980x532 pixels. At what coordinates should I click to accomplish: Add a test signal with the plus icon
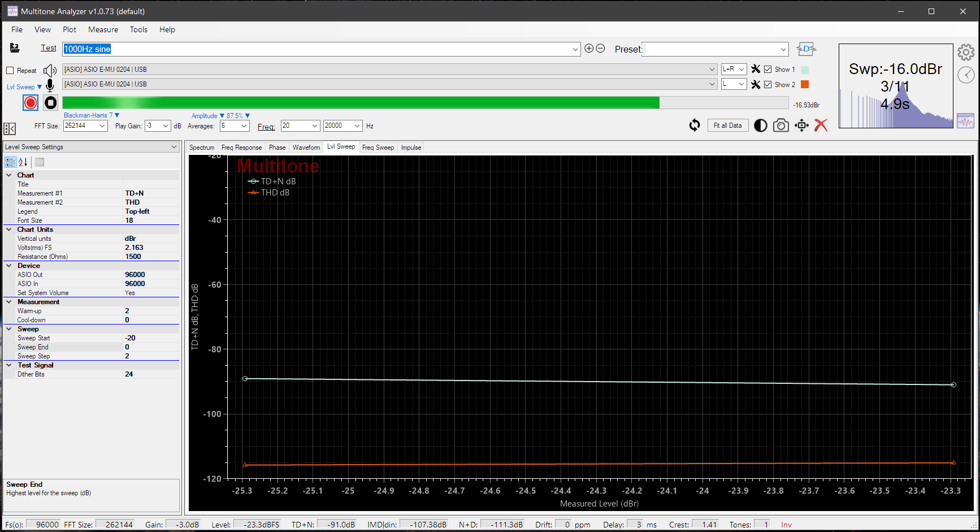[x=589, y=49]
